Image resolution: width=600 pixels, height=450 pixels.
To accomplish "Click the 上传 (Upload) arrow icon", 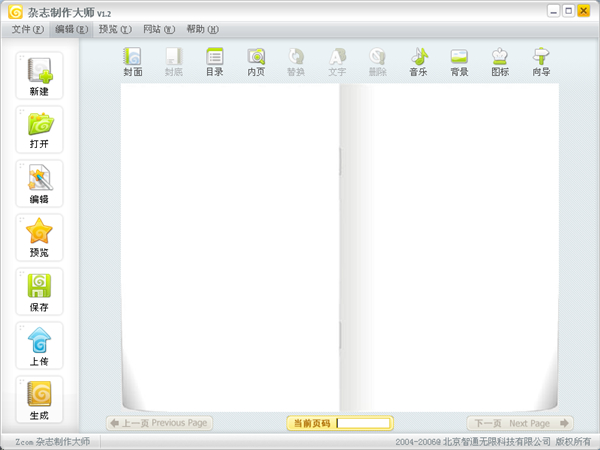I will click(39, 346).
